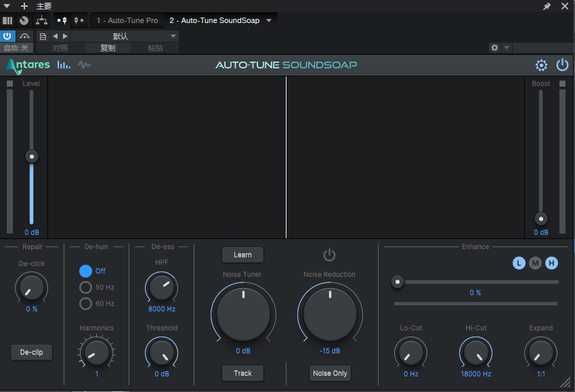
Task: Click the 1:1 Expand ratio value
Action: (541, 374)
